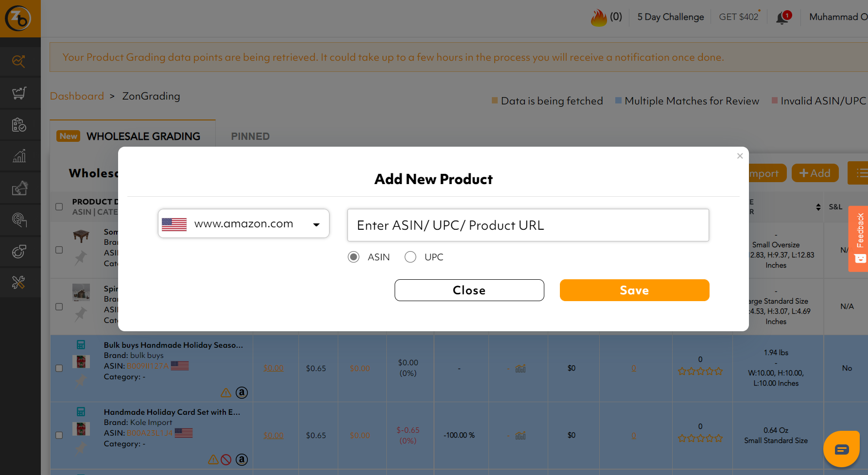Click the +Add button

point(815,173)
